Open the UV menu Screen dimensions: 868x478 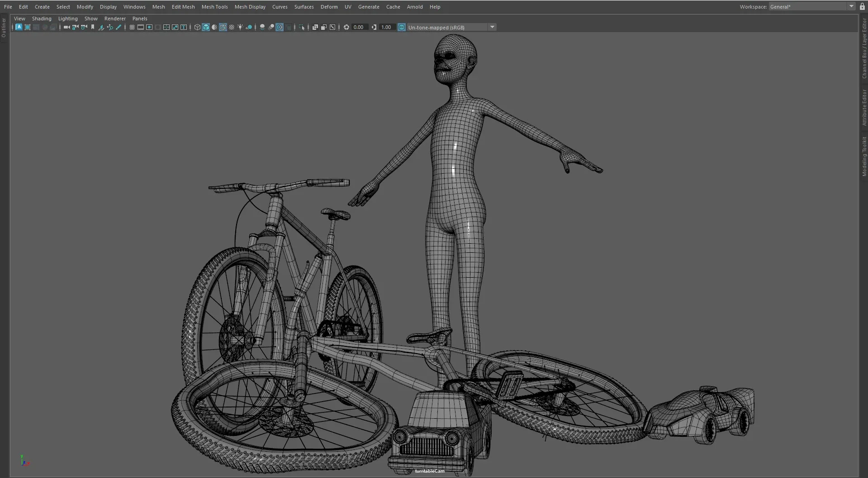[x=348, y=7]
